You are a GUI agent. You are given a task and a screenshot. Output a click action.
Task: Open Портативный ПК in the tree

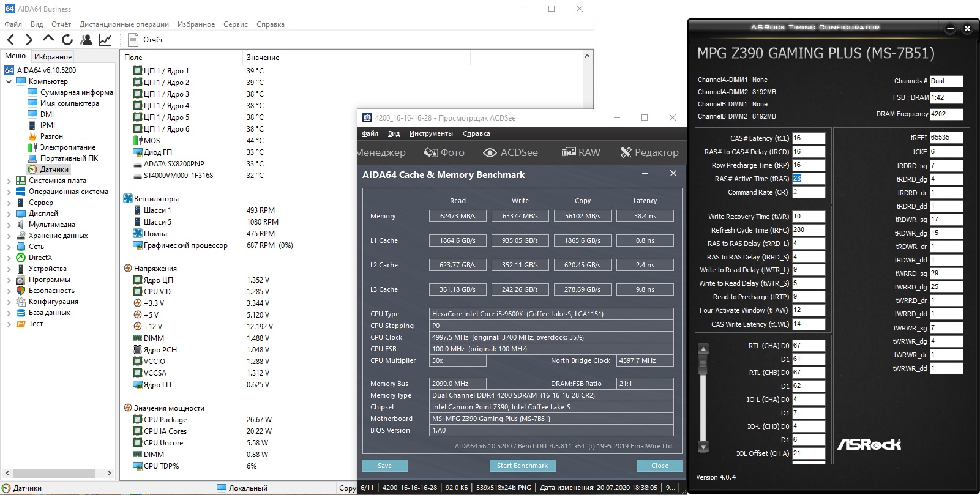point(69,158)
